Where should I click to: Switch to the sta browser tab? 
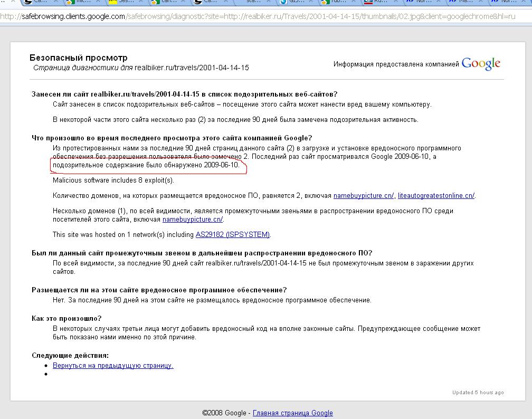[253, 2]
